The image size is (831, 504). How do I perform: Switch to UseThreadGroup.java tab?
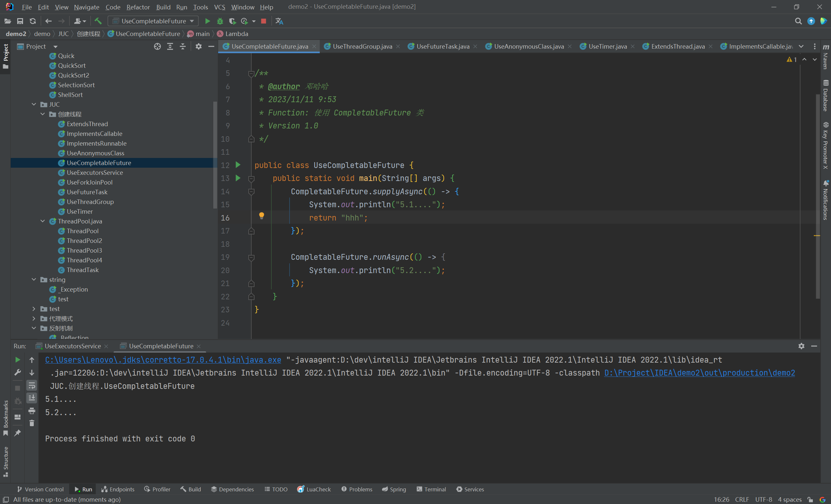click(362, 46)
